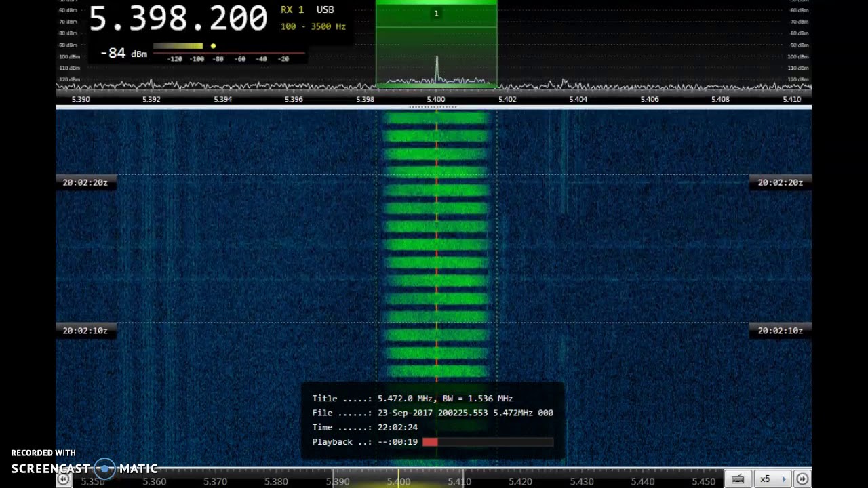Click the -84 dBm signal strength reading
Viewport: 868px width, 488px height.
pyautogui.click(x=123, y=53)
